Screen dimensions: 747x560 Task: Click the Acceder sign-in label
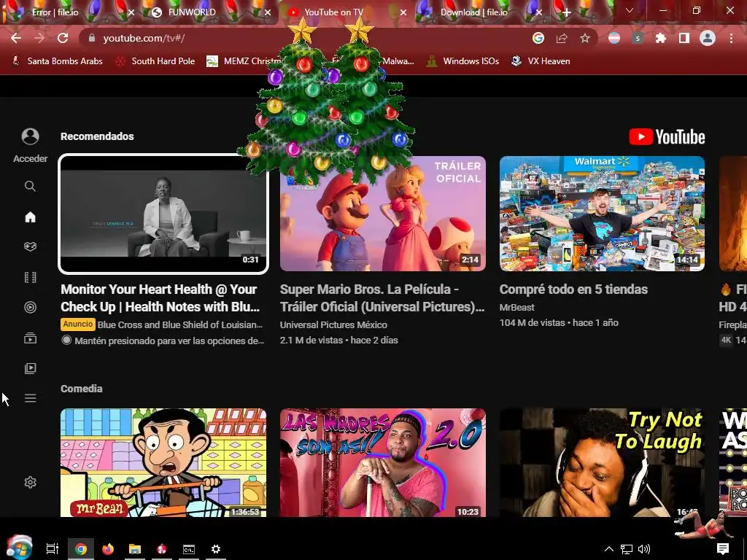click(x=30, y=158)
